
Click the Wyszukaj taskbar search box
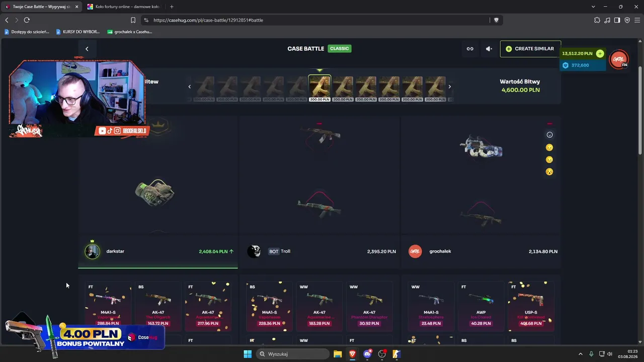coord(292,354)
